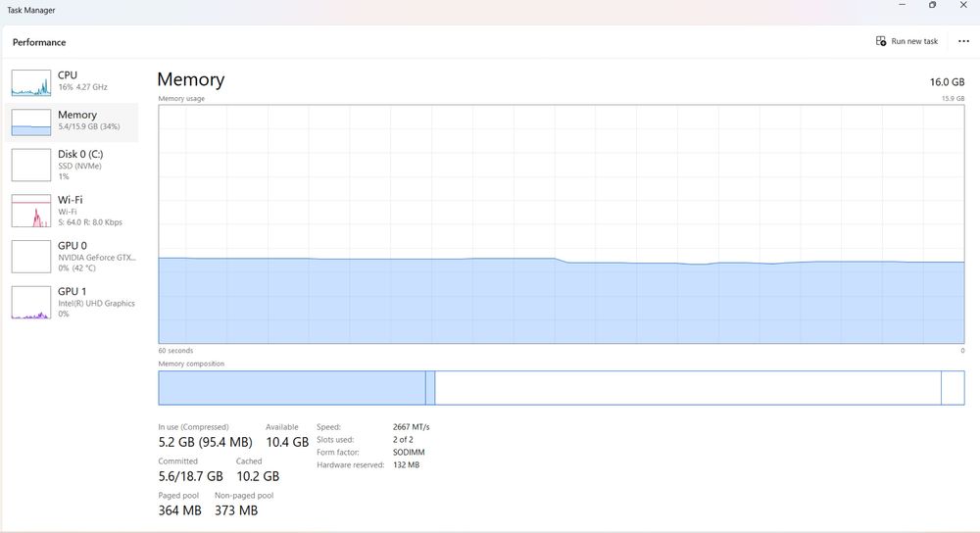
Task: Click the Run new task label
Action: (914, 41)
